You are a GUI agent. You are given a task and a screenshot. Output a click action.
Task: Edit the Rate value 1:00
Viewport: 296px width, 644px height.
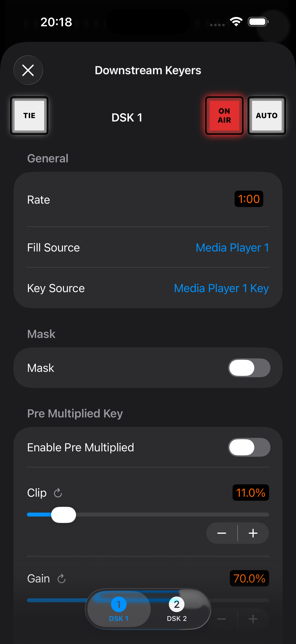[249, 199]
